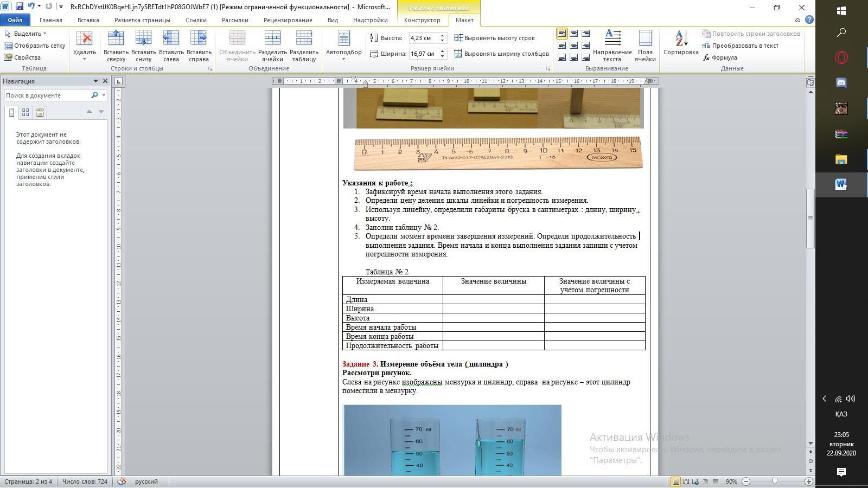This screenshot has height=488, width=868.
Task: Click the column width Ширина field
Action: [423, 54]
